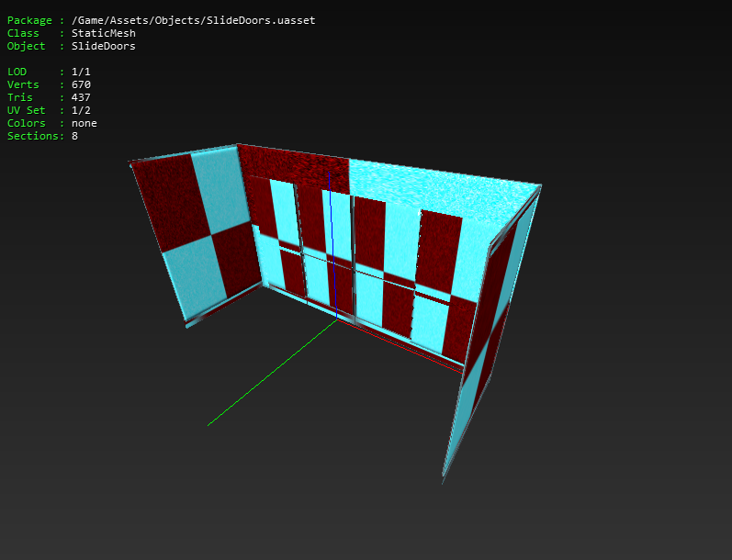Select the StaticMesh class value

click(104, 33)
